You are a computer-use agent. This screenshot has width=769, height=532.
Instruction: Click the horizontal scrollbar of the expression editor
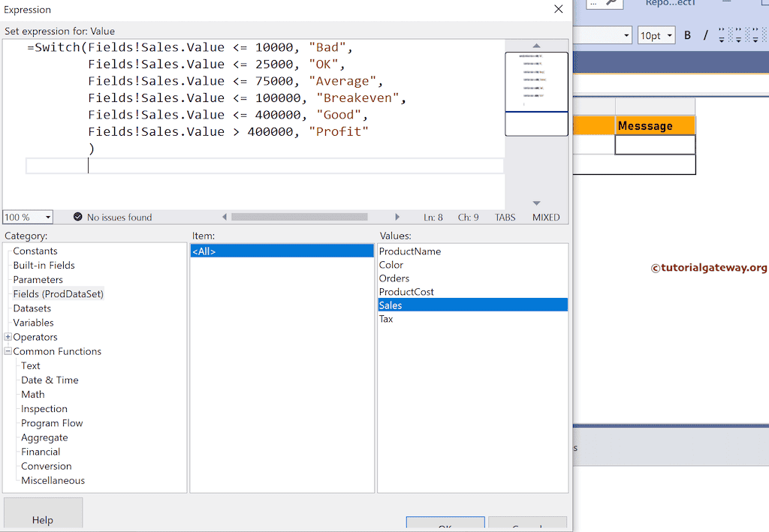coord(300,216)
